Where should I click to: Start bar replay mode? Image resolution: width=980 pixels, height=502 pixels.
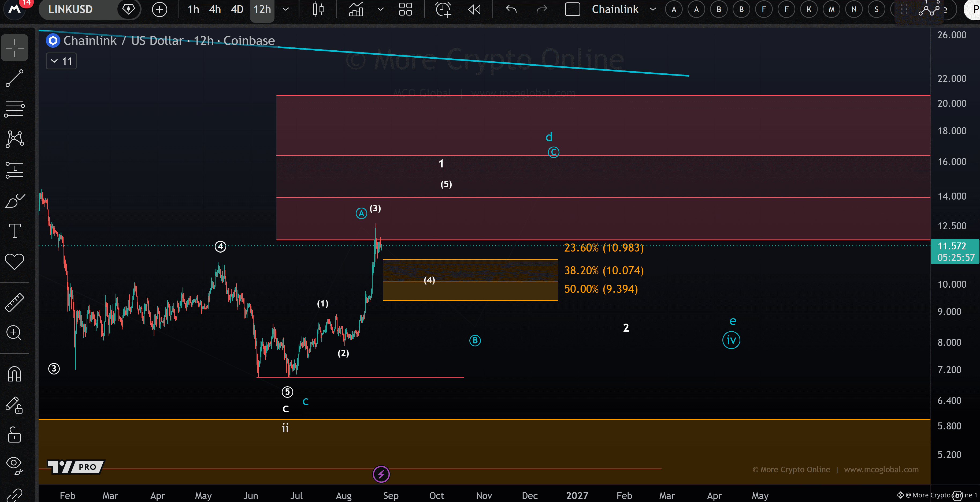[474, 9]
